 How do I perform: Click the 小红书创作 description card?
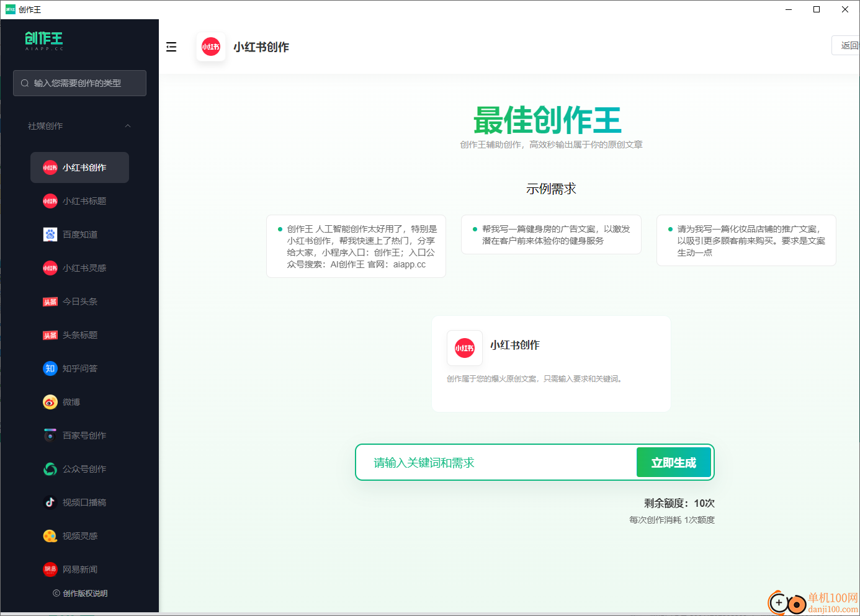pyautogui.click(x=551, y=364)
